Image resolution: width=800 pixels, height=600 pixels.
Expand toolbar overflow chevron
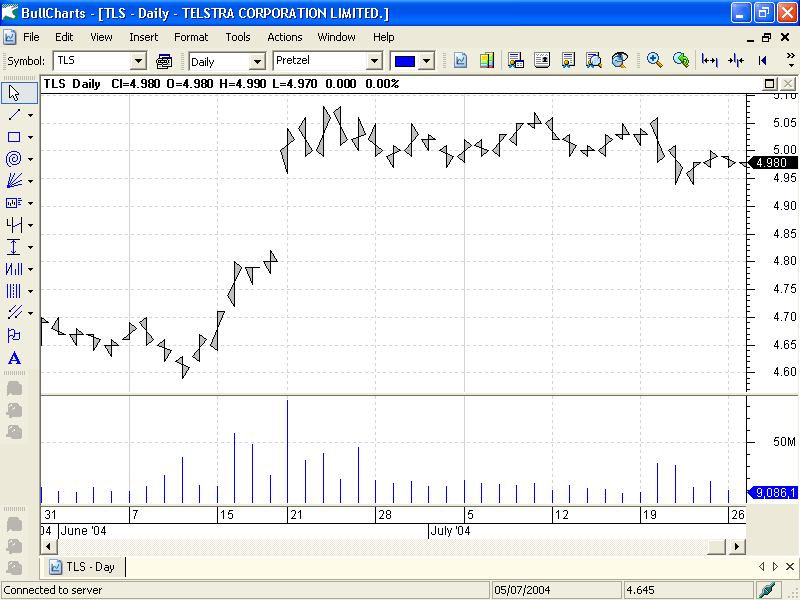(791, 60)
